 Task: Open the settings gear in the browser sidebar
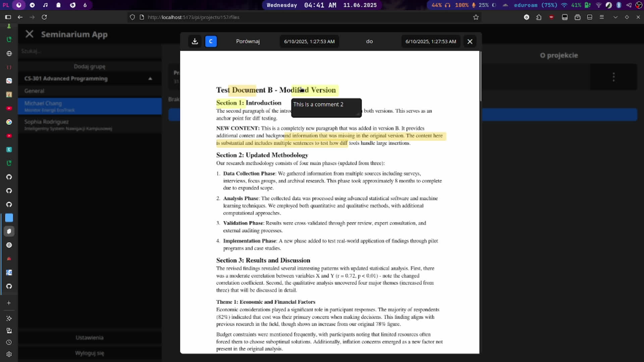tap(9, 354)
